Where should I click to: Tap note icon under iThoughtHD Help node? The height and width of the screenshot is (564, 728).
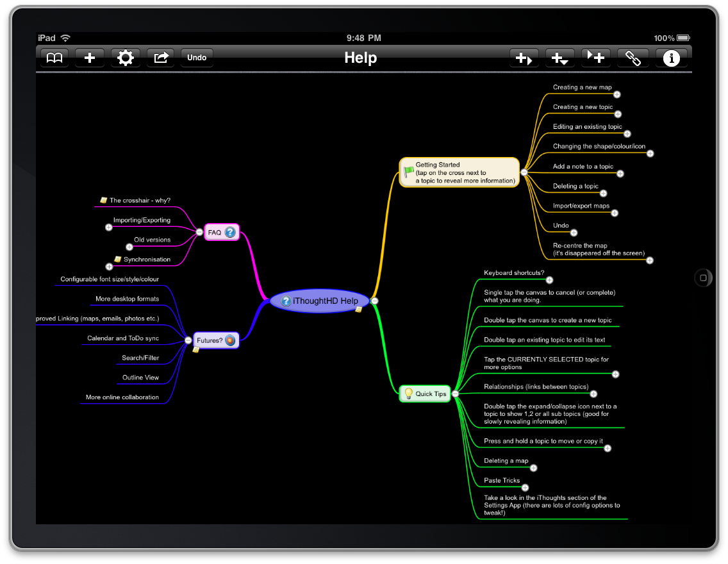[358, 310]
